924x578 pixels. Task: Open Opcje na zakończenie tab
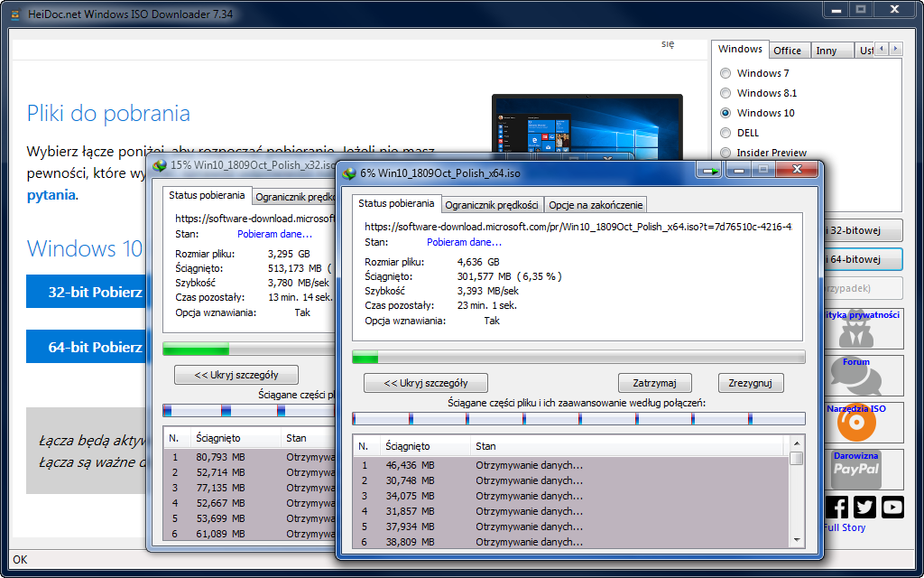coord(596,205)
